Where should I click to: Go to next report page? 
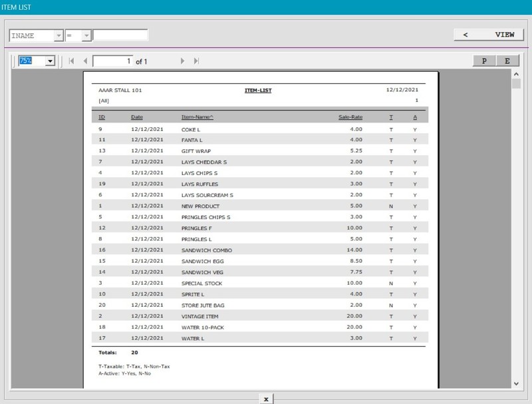coord(182,61)
